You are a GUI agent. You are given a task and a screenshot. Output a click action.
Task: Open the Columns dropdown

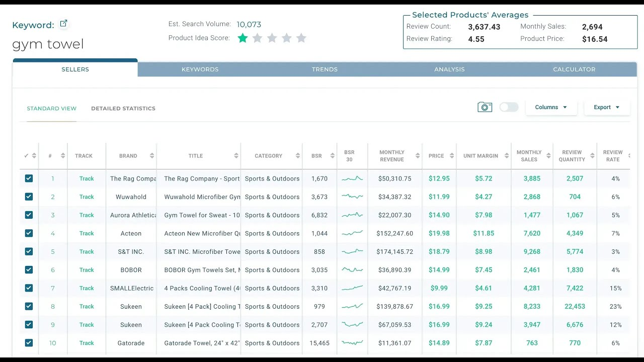[551, 107]
